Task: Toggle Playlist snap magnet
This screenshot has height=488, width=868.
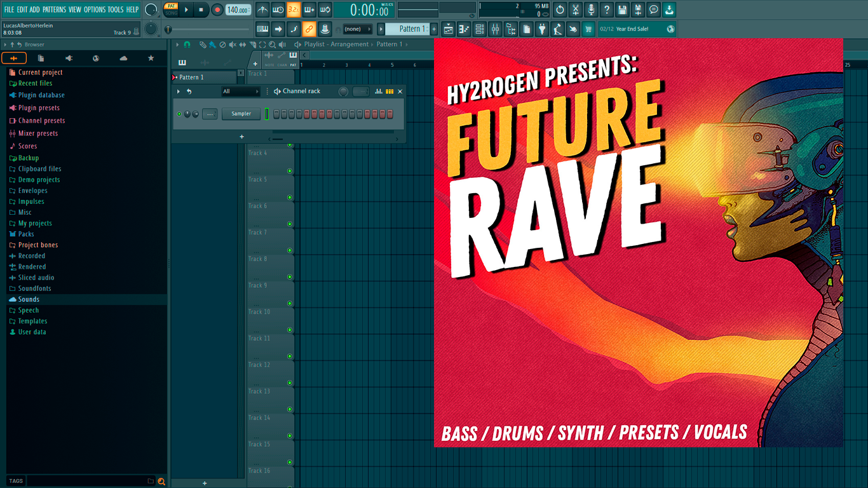Action: pyautogui.click(x=187, y=44)
